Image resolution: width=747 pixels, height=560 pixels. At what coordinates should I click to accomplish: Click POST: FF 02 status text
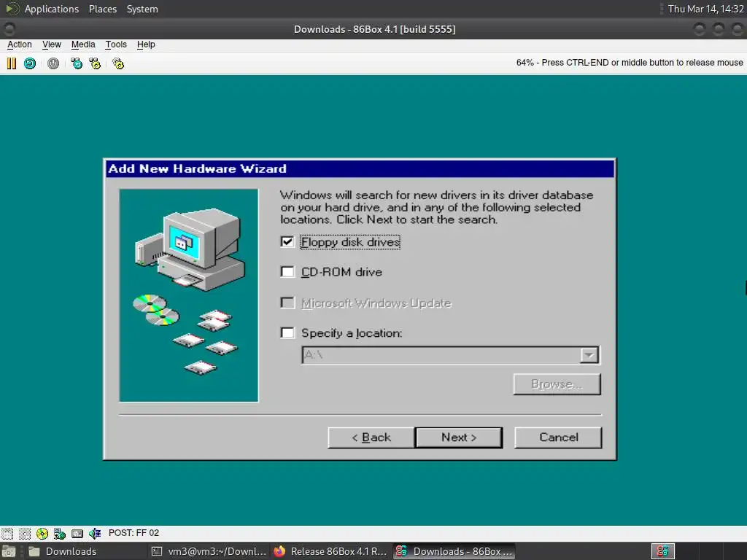[134, 533]
